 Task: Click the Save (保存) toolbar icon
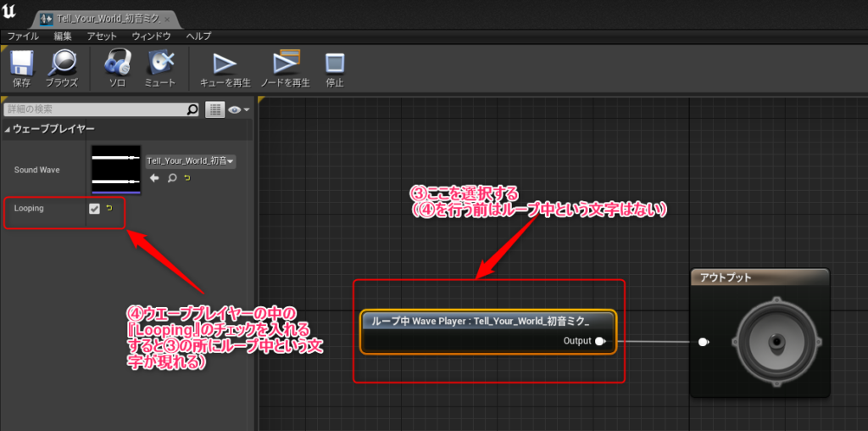21,66
